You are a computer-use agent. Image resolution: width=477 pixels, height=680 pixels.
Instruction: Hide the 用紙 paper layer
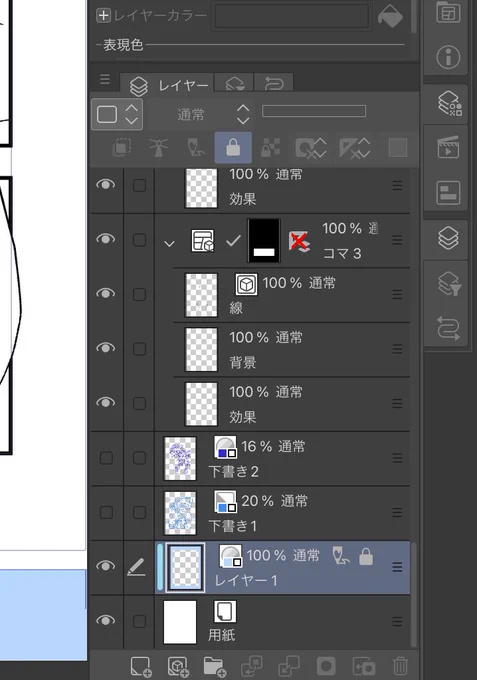click(105, 621)
